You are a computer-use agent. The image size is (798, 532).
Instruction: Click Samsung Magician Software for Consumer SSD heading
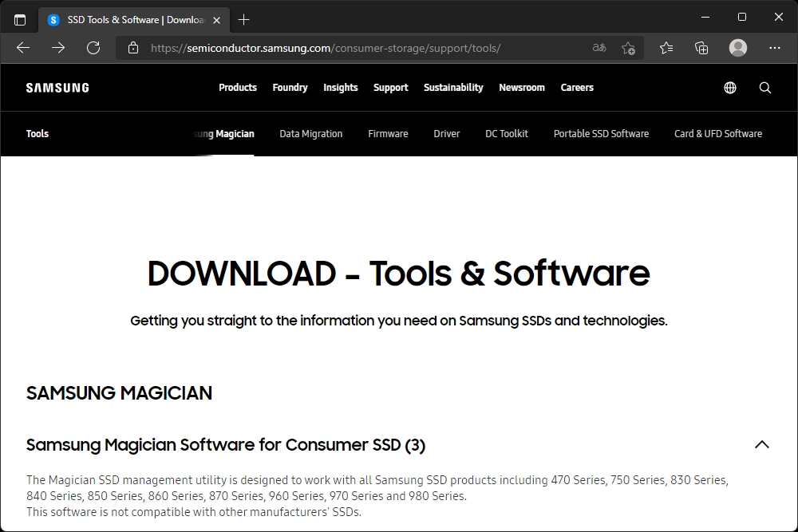(226, 445)
